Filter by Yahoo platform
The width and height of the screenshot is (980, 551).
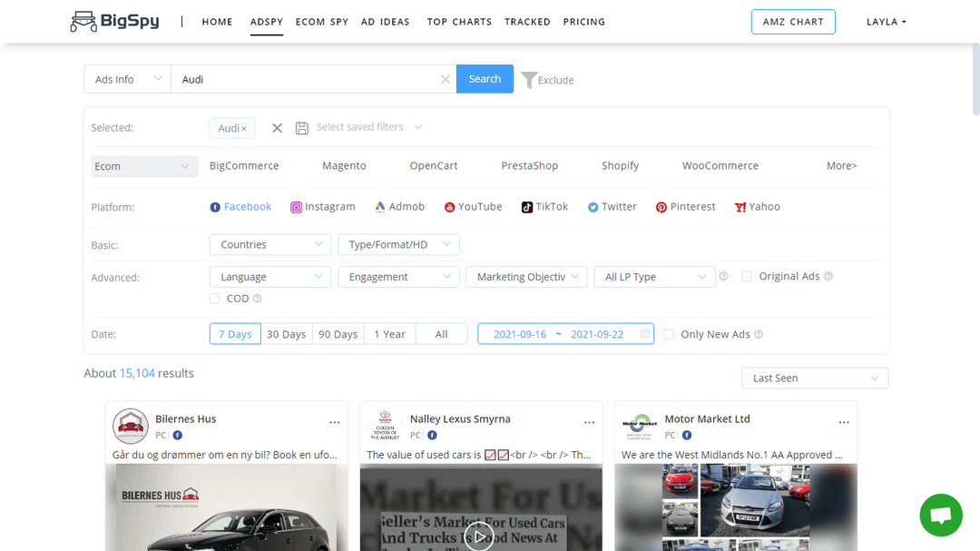click(x=758, y=207)
